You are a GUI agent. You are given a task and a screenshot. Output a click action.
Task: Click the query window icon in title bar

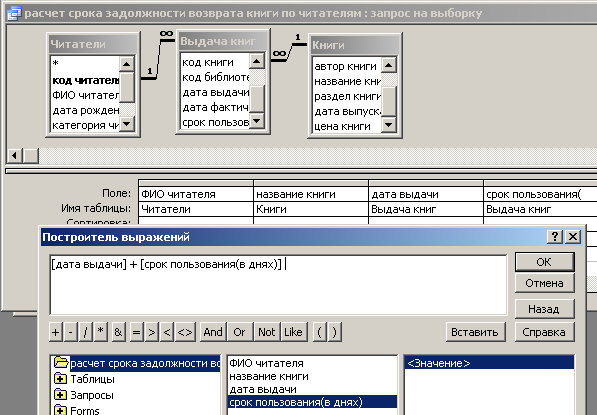click(x=14, y=14)
